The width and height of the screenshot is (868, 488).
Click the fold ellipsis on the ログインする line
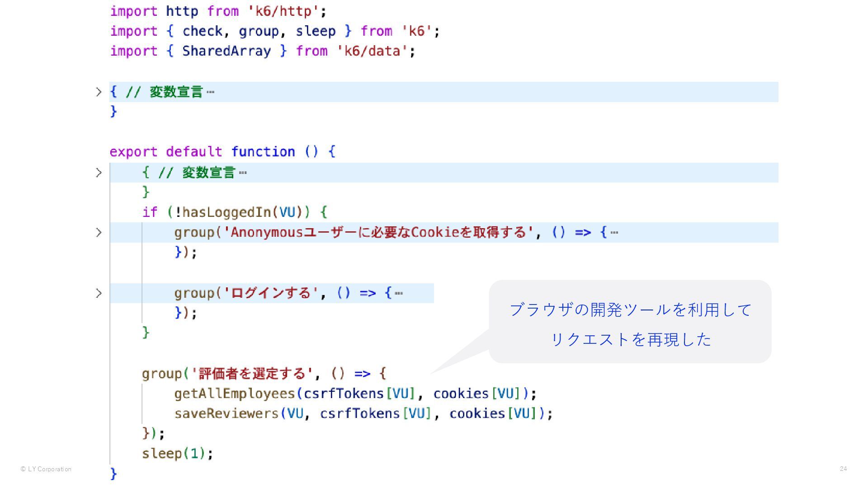pyautogui.click(x=398, y=294)
